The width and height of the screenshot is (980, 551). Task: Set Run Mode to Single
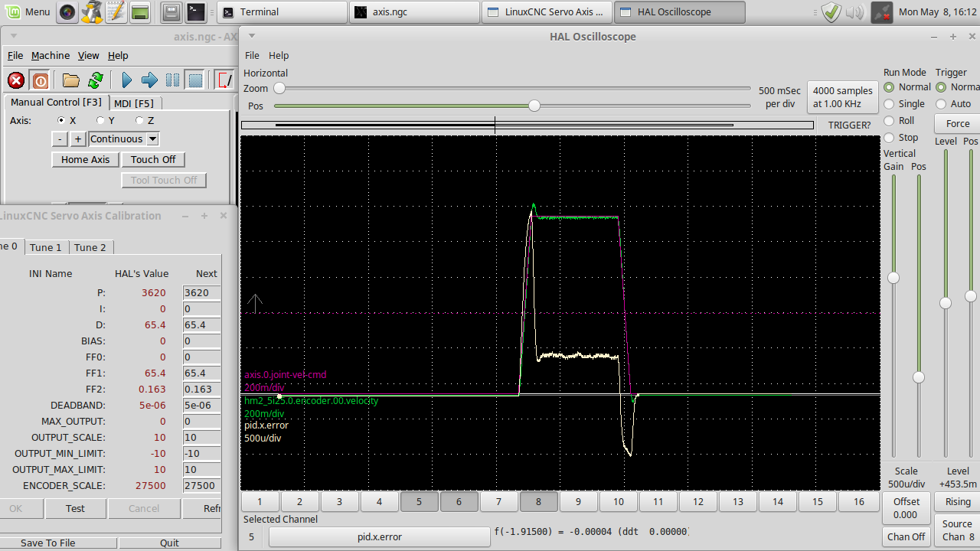pyautogui.click(x=889, y=104)
